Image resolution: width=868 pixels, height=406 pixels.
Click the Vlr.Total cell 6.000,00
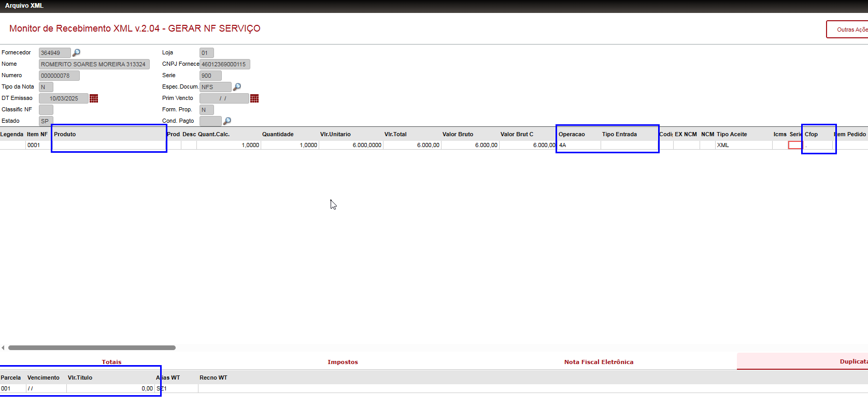(412, 145)
